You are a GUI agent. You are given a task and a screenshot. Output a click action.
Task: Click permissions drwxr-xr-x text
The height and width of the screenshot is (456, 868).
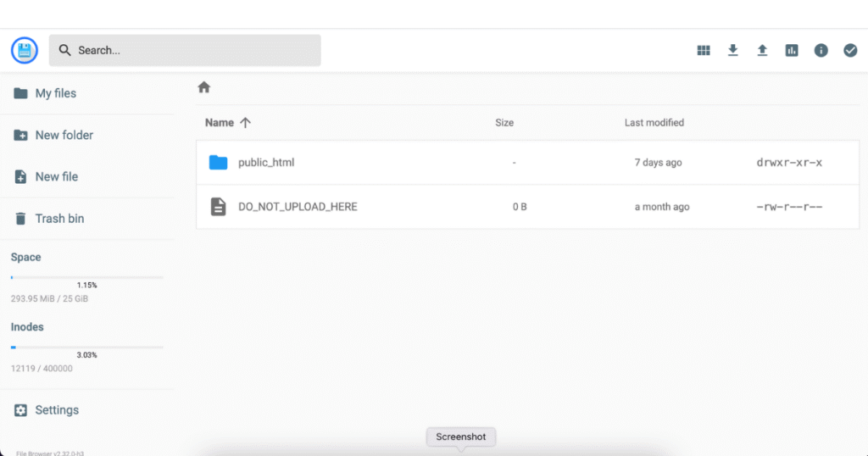pyautogui.click(x=789, y=163)
